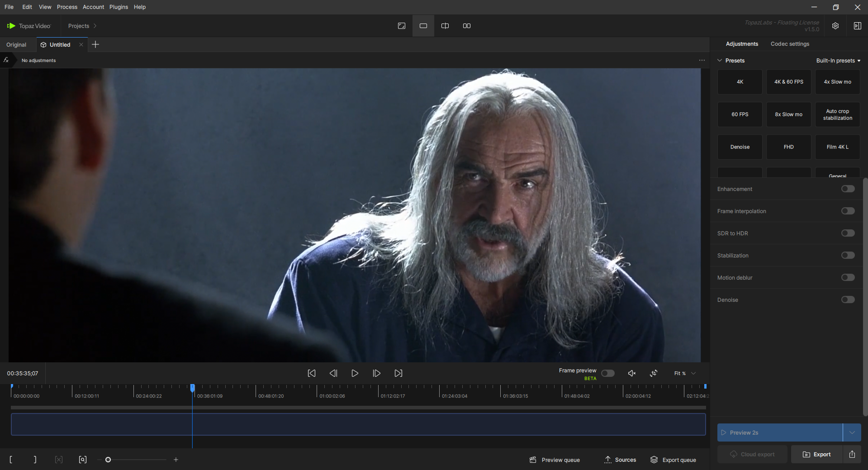Turn on the Denoise filter toggle
The image size is (868, 470).
(848, 299)
